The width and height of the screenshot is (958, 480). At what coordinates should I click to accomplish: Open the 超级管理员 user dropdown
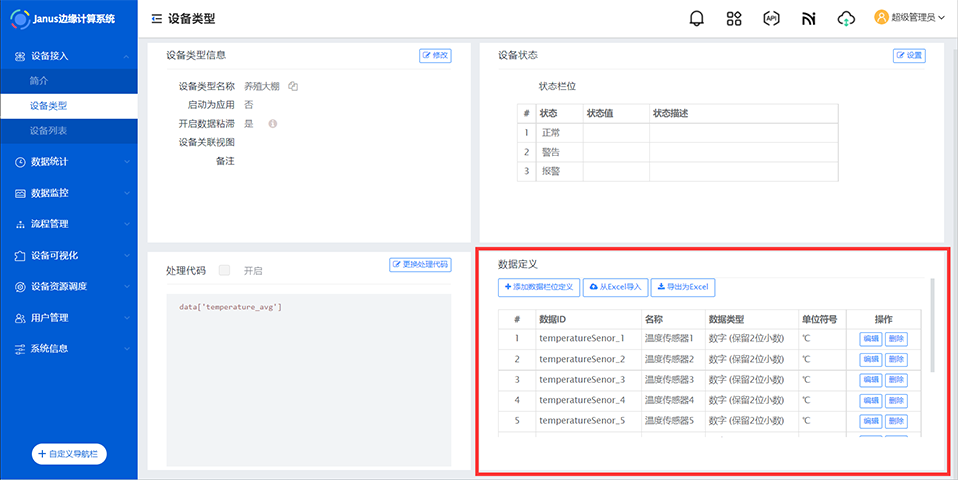pyautogui.click(x=909, y=17)
